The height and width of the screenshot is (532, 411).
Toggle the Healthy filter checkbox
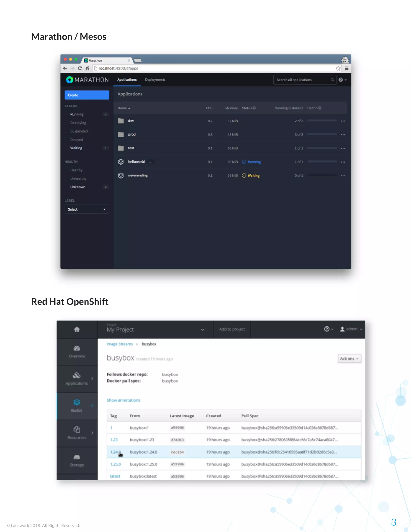click(67, 170)
